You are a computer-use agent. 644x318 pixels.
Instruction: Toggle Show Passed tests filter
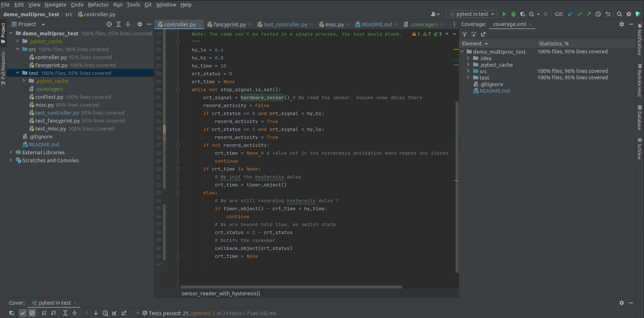coord(23,313)
